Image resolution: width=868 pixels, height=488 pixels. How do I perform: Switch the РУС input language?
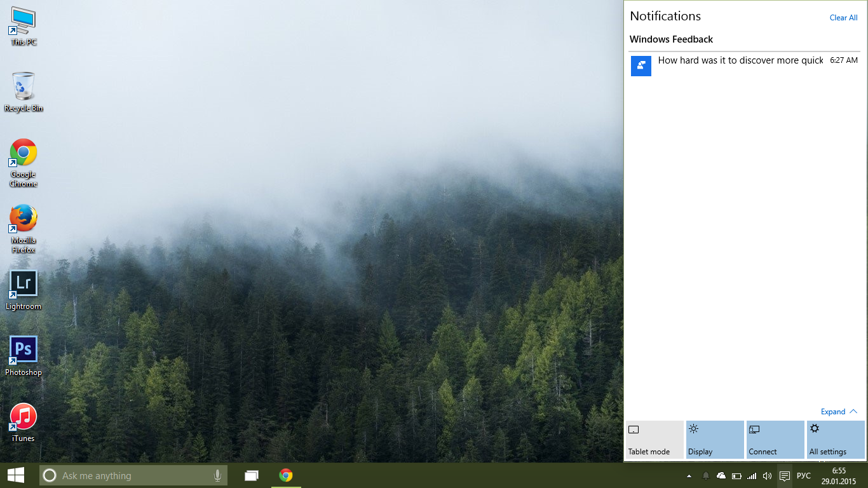click(804, 476)
